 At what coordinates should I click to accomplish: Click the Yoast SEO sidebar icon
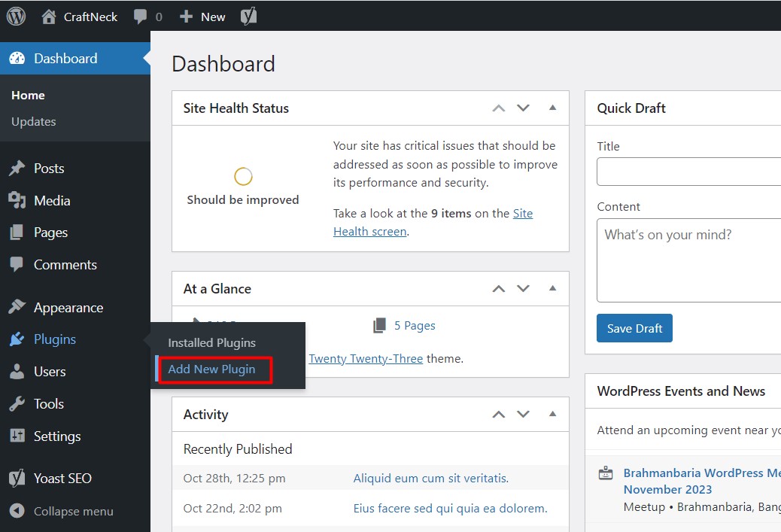pos(17,479)
